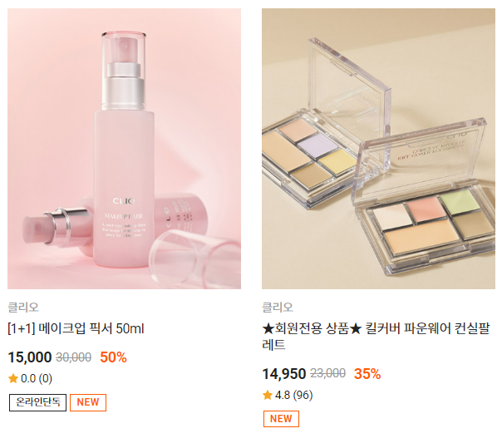Click the NEW badge under the concealer palette
Image resolution: width=502 pixels, height=448 pixels.
click(x=281, y=419)
